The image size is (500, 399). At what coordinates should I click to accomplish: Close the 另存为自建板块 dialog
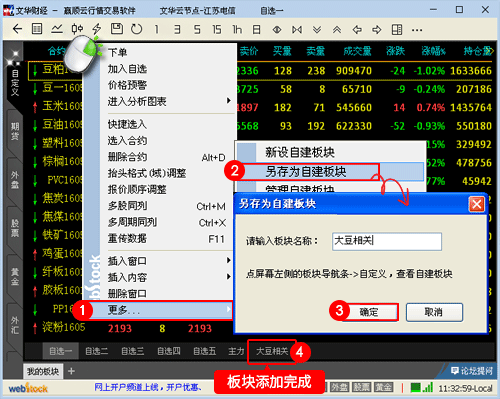pyautogui.click(x=476, y=204)
